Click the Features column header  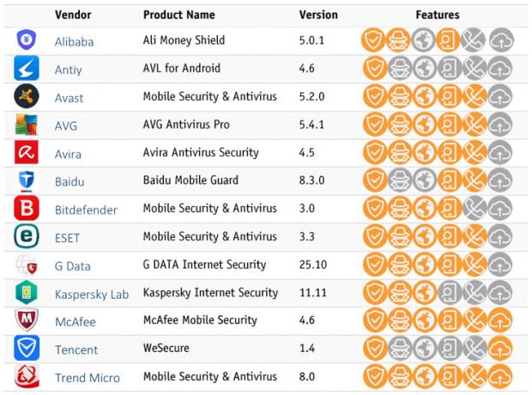click(437, 15)
